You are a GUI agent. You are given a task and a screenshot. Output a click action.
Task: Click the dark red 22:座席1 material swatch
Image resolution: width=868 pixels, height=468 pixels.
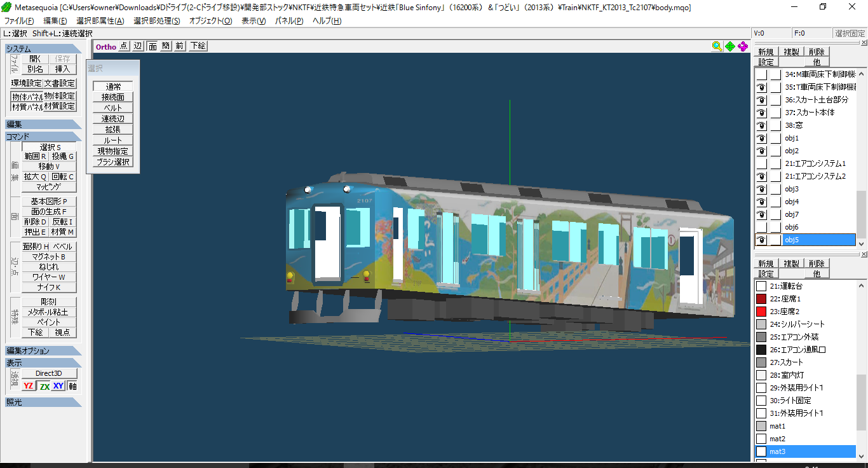pyautogui.click(x=761, y=299)
